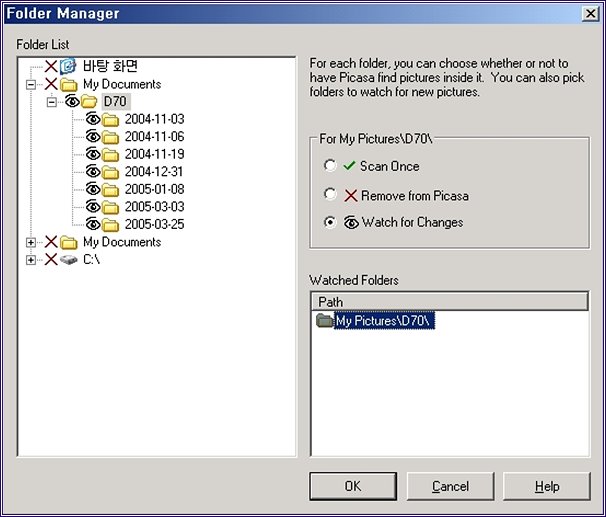Viewport: 606px width, 517px height.
Task: Click the red X icon beside the C:\ drive
Action: (x=51, y=259)
